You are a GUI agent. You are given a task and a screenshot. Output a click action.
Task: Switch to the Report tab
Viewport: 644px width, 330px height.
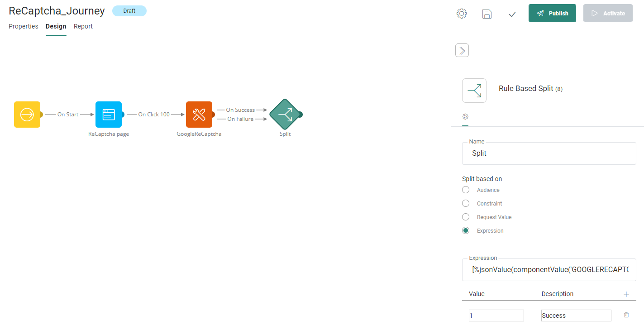[83, 26]
